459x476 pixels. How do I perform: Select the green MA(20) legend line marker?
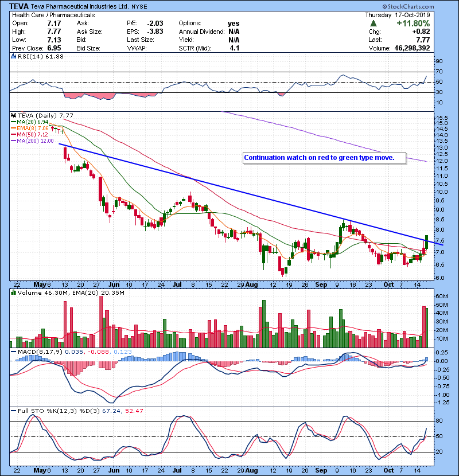click(x=14, y=122)
